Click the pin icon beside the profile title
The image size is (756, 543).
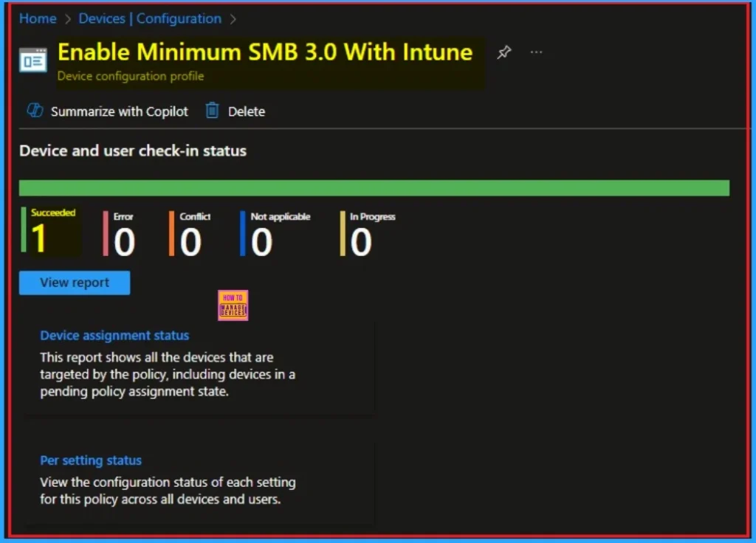tap(504, 52)
